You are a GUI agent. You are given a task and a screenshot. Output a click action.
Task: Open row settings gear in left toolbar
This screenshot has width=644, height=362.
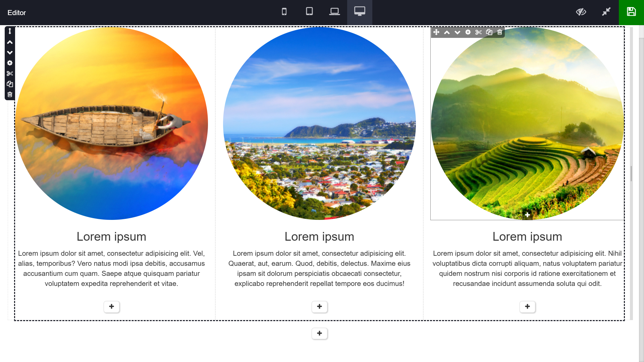point(10,63)
